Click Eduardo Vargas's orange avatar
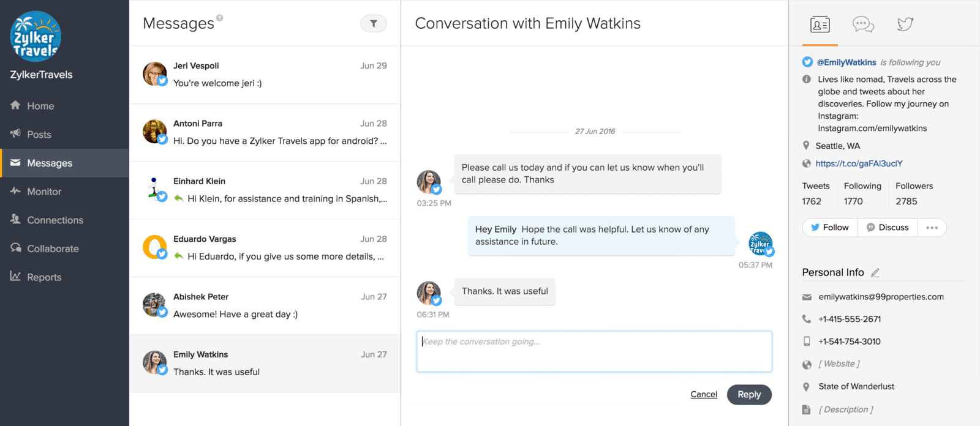980x426 pixels. point(155,247)
